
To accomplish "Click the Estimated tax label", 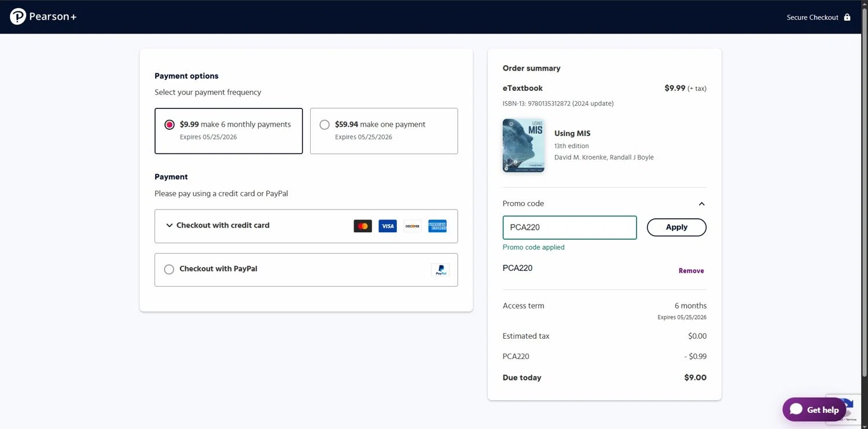I will [526, 336].
